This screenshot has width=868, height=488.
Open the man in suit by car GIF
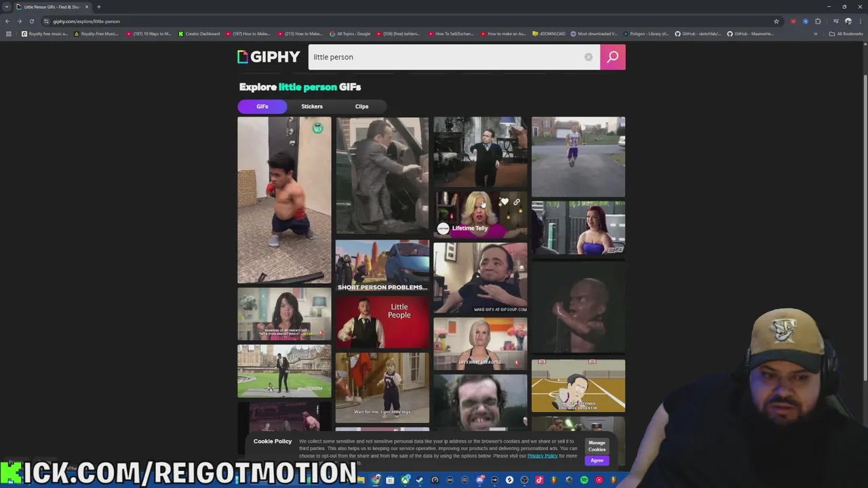tap(382, 176)
